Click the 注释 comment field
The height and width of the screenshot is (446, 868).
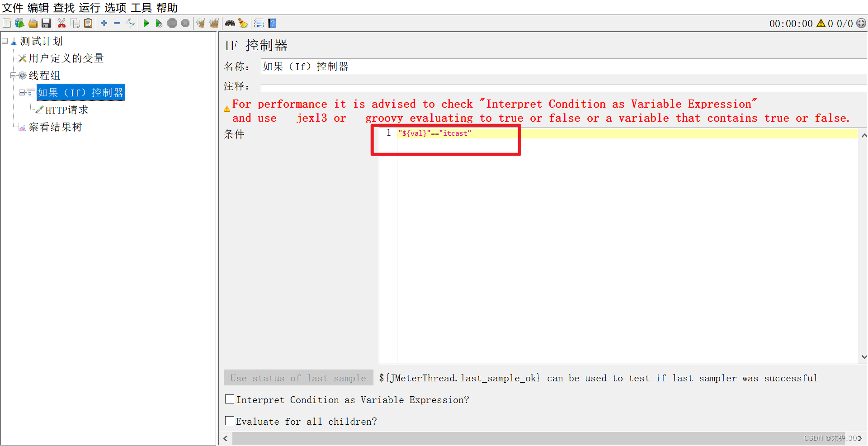(564, 88)
